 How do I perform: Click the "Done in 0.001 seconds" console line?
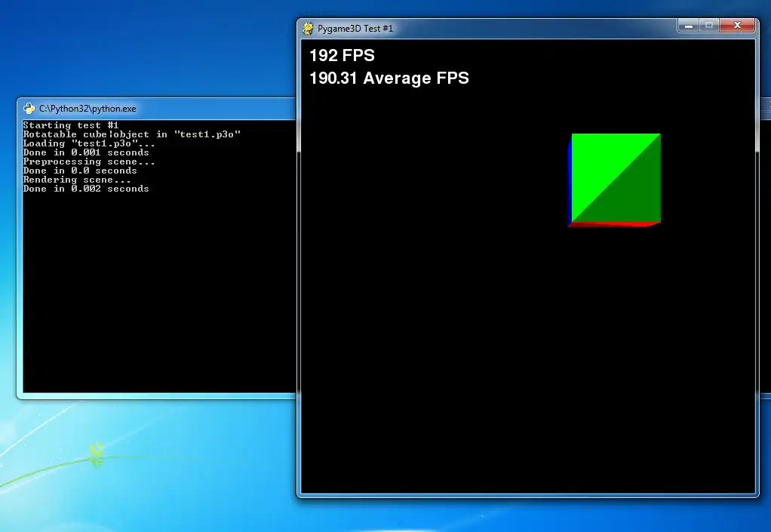tap(86, 152)
